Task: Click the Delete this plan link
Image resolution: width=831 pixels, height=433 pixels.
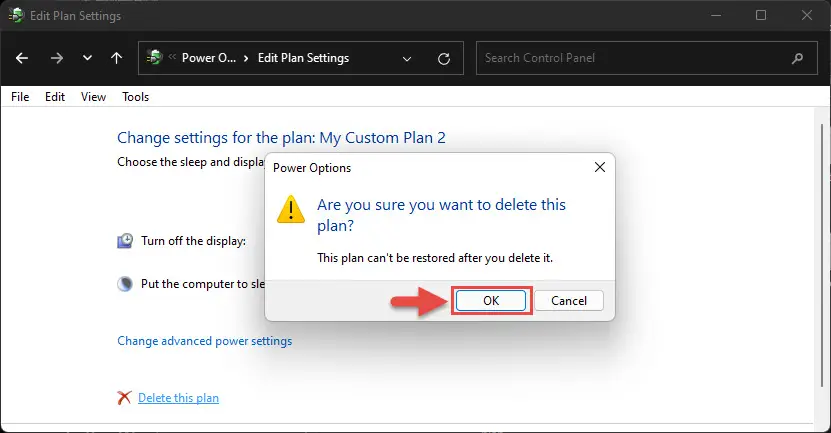Action: pos(179,398)
